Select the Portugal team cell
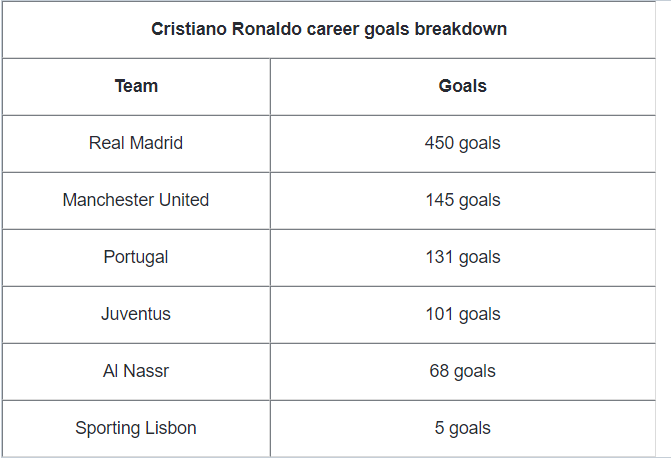 point(136,258)
